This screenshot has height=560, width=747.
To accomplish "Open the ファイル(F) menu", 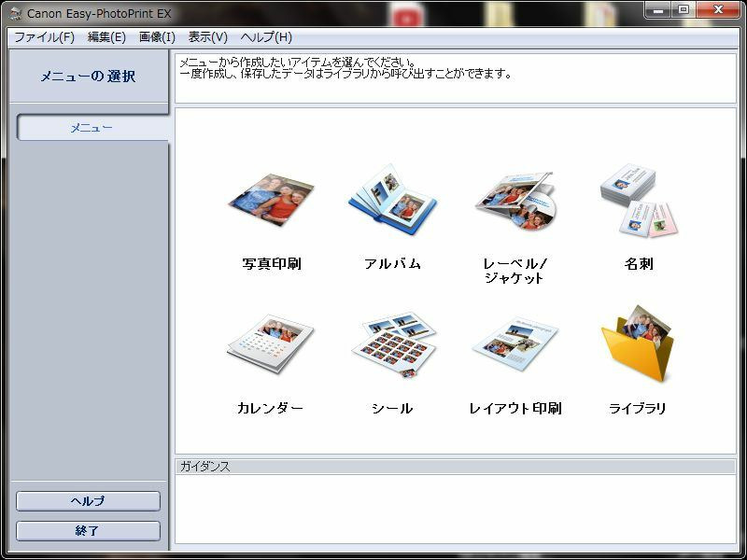I will click(44, 37).
